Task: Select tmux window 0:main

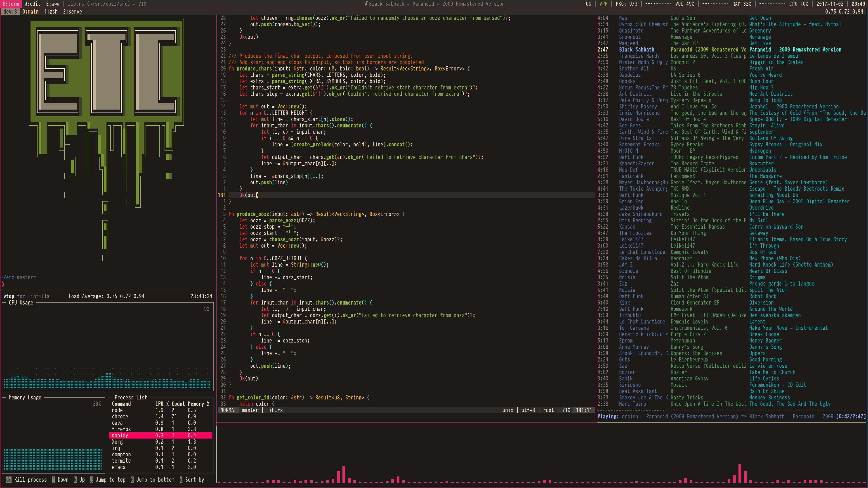Action: click(30, 12)
